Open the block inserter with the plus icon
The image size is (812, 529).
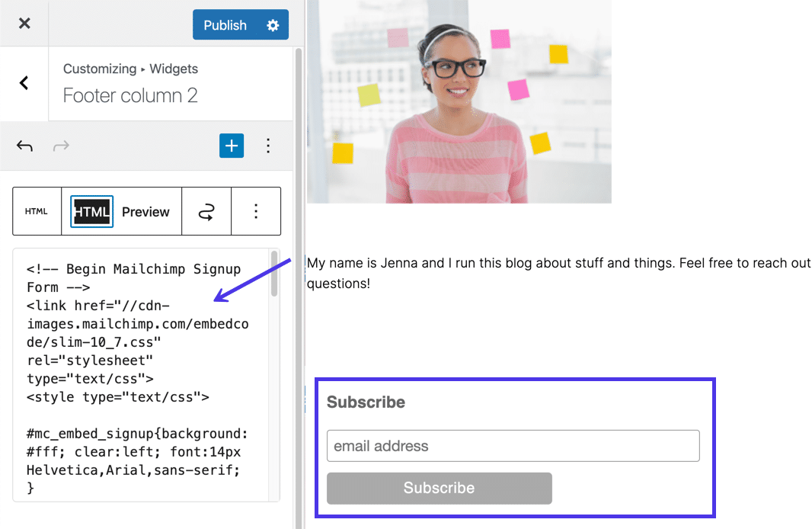232,146
